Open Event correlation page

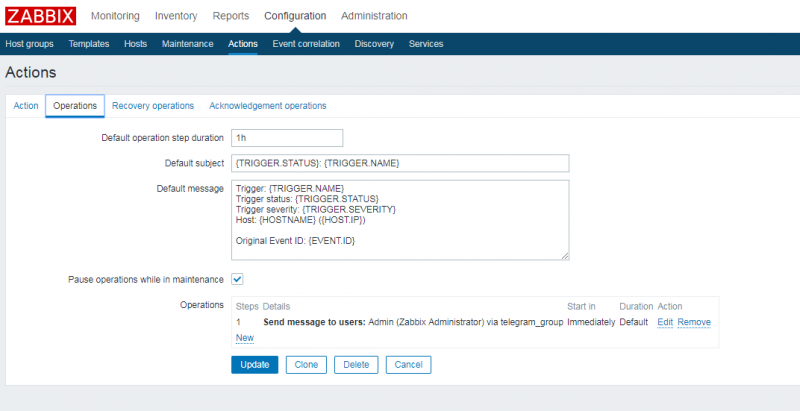306,44
